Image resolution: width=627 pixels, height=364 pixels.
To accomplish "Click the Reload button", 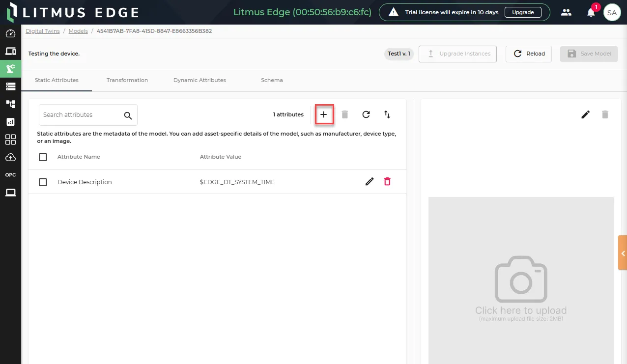I will [529, 54].
